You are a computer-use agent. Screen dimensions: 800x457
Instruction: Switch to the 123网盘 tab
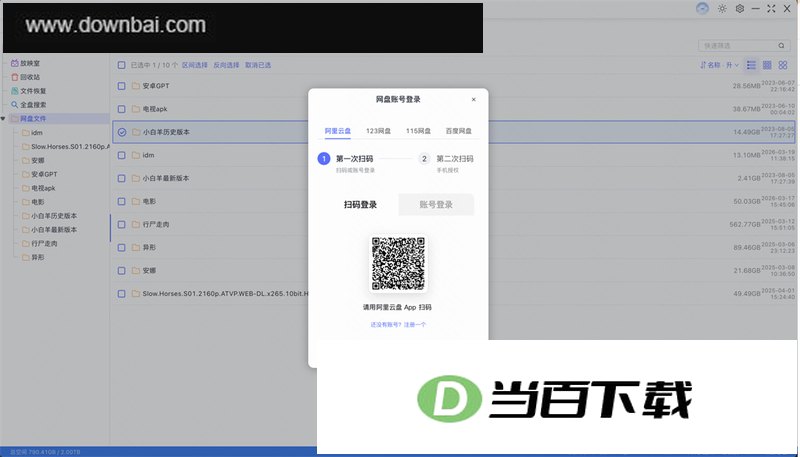[x=378, y=131]
